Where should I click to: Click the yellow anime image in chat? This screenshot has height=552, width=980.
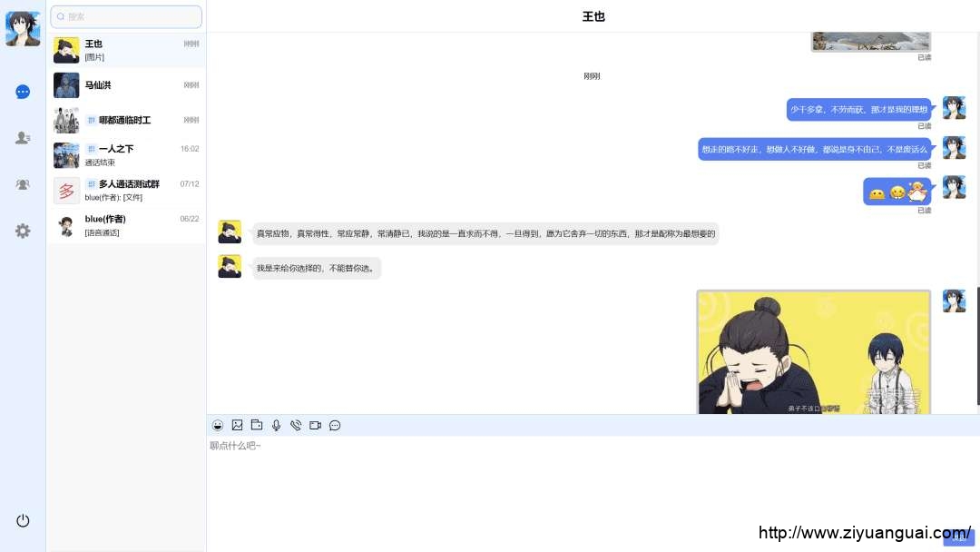(814, 352)
